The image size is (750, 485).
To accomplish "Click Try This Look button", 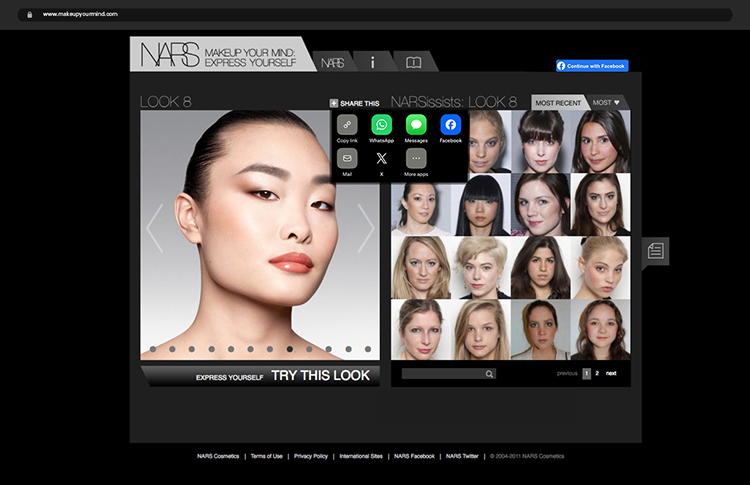I will point(320,376).
